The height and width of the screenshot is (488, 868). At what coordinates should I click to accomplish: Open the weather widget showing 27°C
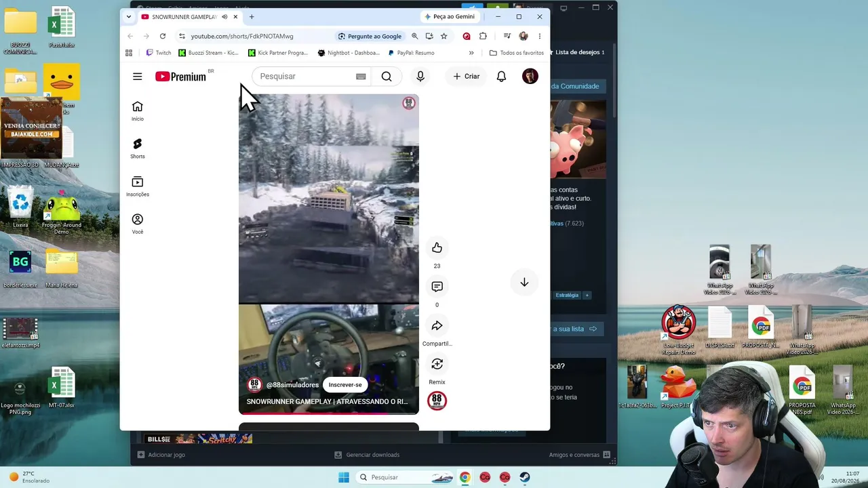29,477
